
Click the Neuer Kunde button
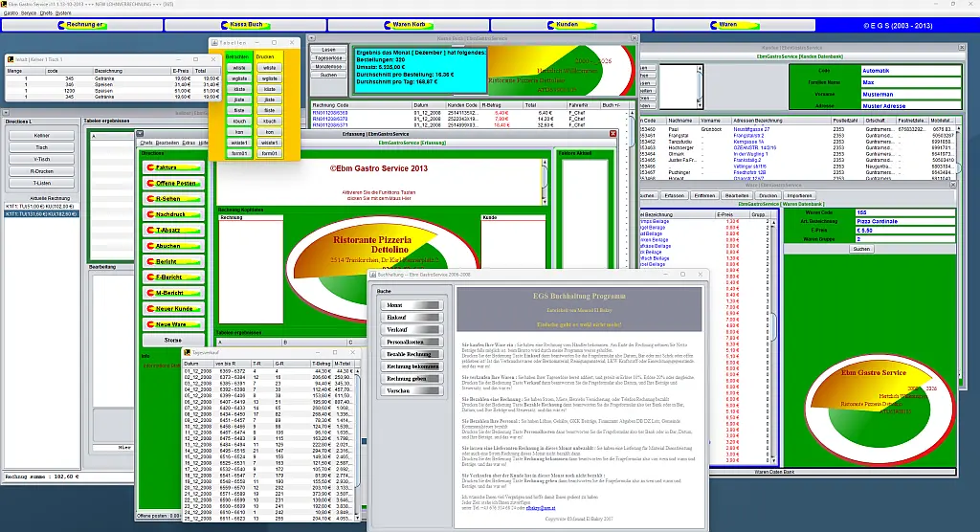[x=173, y=308]
